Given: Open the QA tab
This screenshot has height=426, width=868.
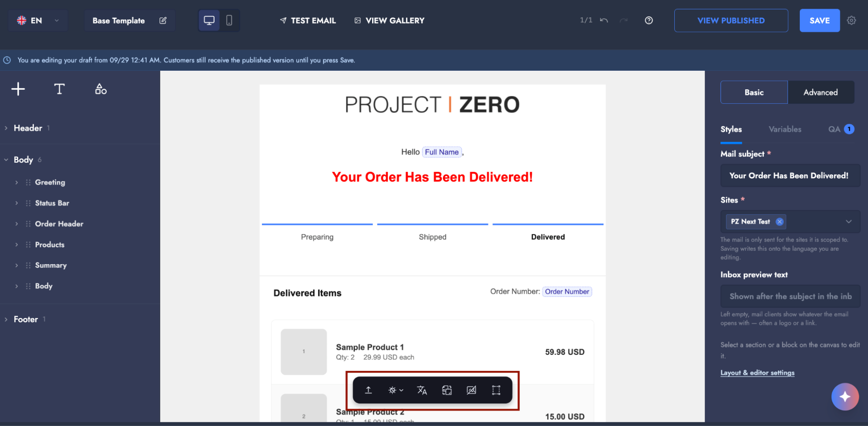Looking at the screenshot, I should click(841, 129).
